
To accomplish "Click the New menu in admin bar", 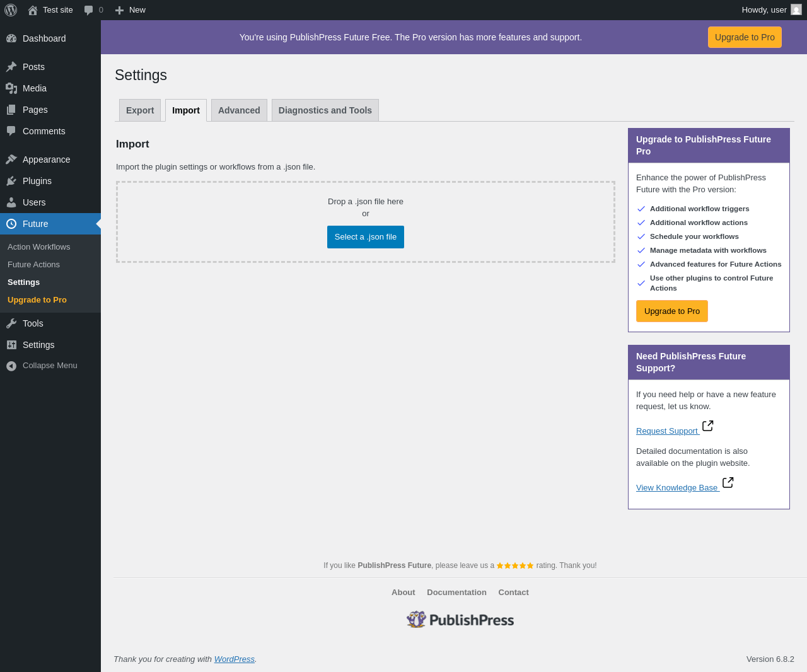I will pyautogui.click(x=130, y=10).
